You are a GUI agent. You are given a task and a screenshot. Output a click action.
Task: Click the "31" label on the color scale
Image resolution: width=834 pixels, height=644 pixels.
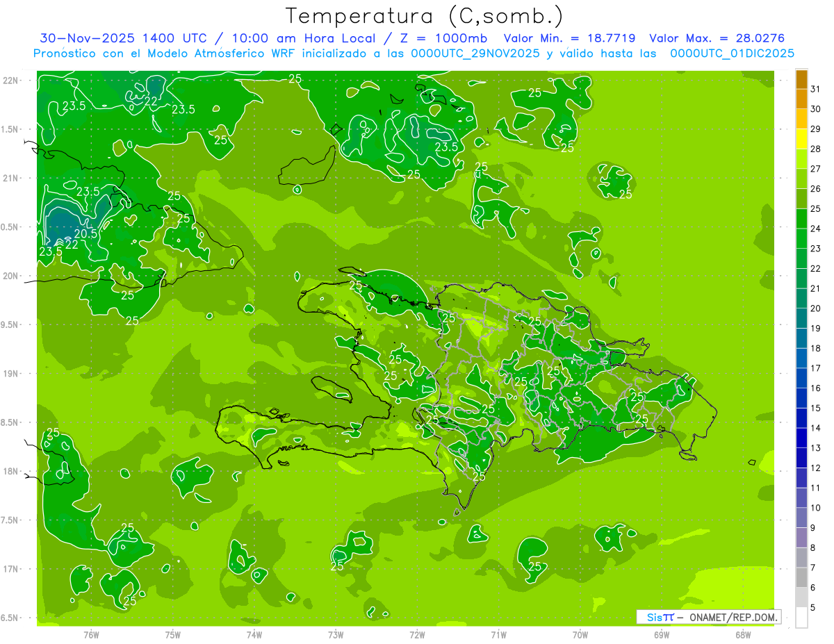(x=816, y=89)
